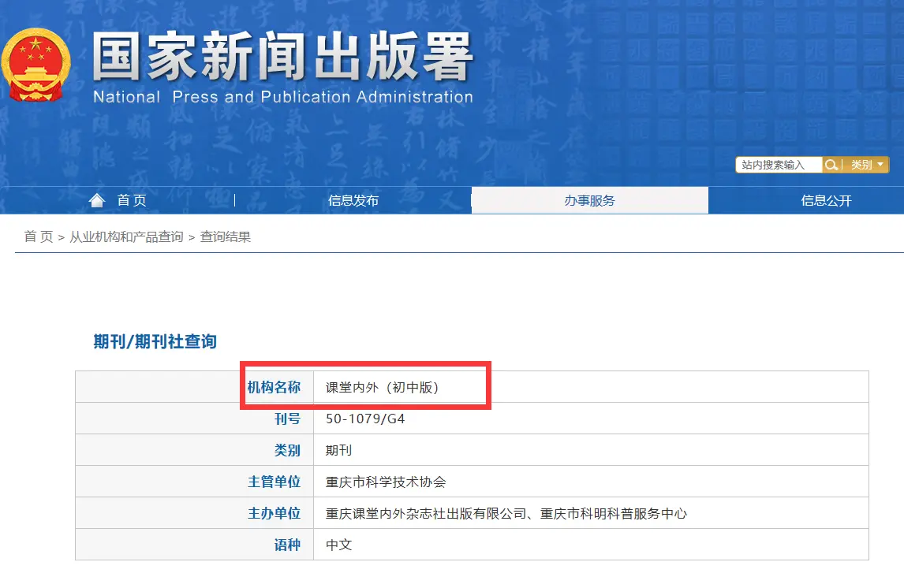
Task: Click the 课堂内外（初中版） name value
Action: click(382, 387)
